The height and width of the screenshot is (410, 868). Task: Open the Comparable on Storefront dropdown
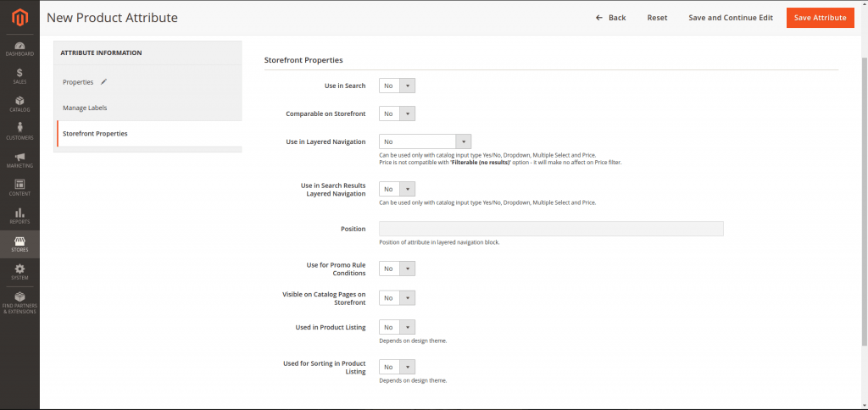(x=397, y=114)
